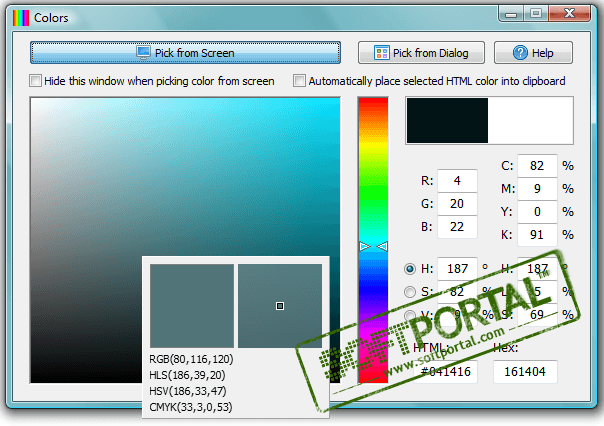Click the Hex field showing 161404
Screen dimensions: 604x426
(525, 372)
